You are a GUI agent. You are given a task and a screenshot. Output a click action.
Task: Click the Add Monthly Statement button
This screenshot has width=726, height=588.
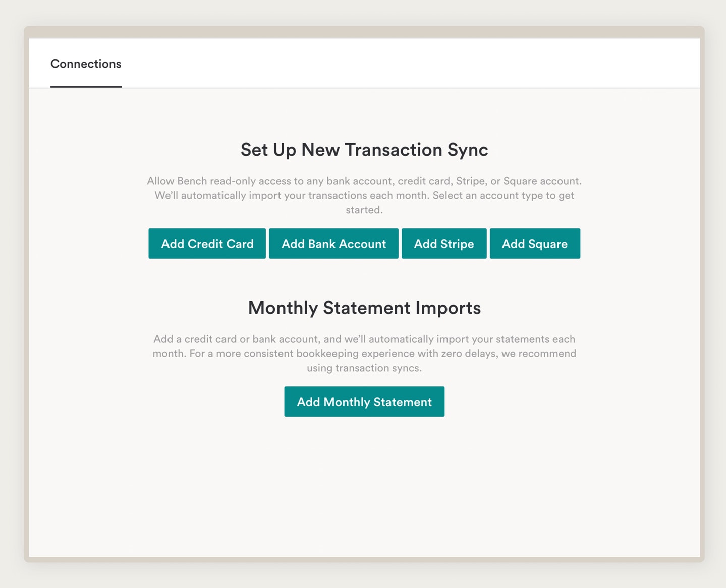coord(364,402)
